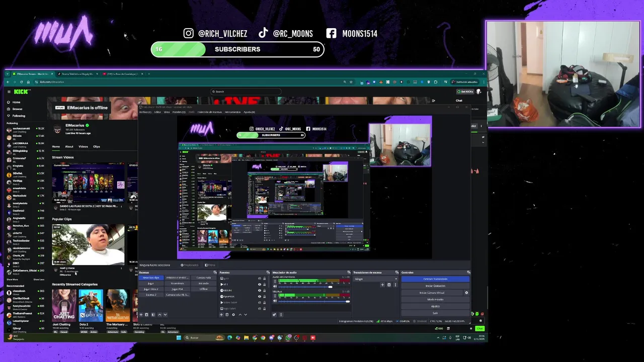
Task: Mute Mic/Aux speaker
Action: click(x=275, y=301)
